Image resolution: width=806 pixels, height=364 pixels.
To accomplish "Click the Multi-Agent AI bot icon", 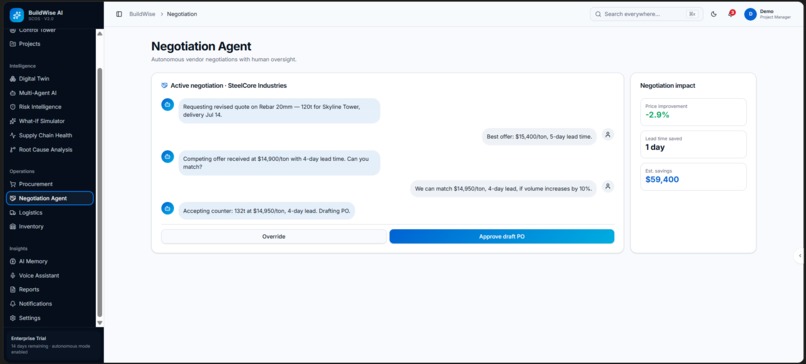I will (13, 93).
